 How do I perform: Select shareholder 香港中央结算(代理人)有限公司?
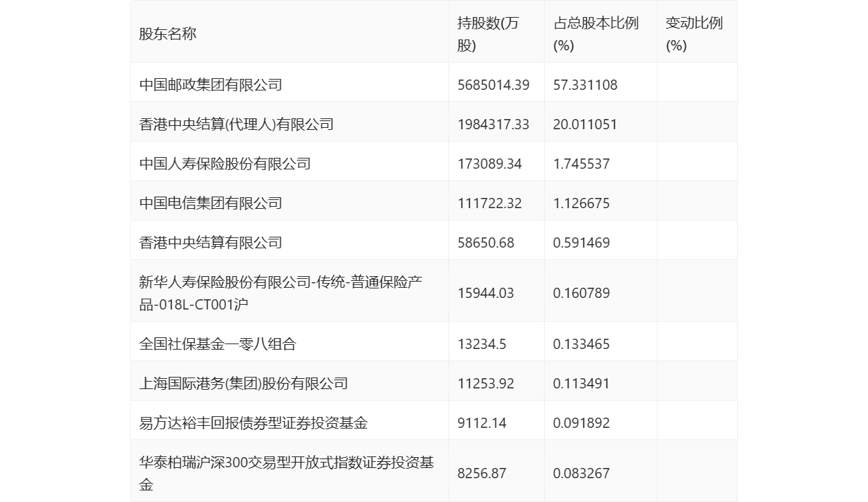pos(236,124)
